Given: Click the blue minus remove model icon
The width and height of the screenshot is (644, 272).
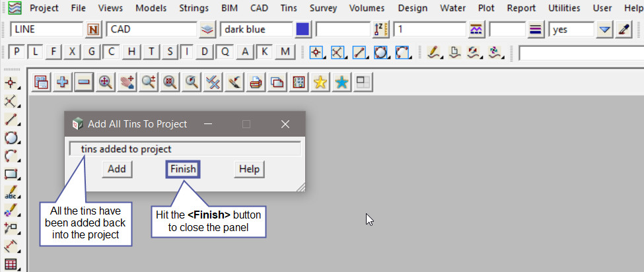Looking at the screenshot, I should click(84, 83).
